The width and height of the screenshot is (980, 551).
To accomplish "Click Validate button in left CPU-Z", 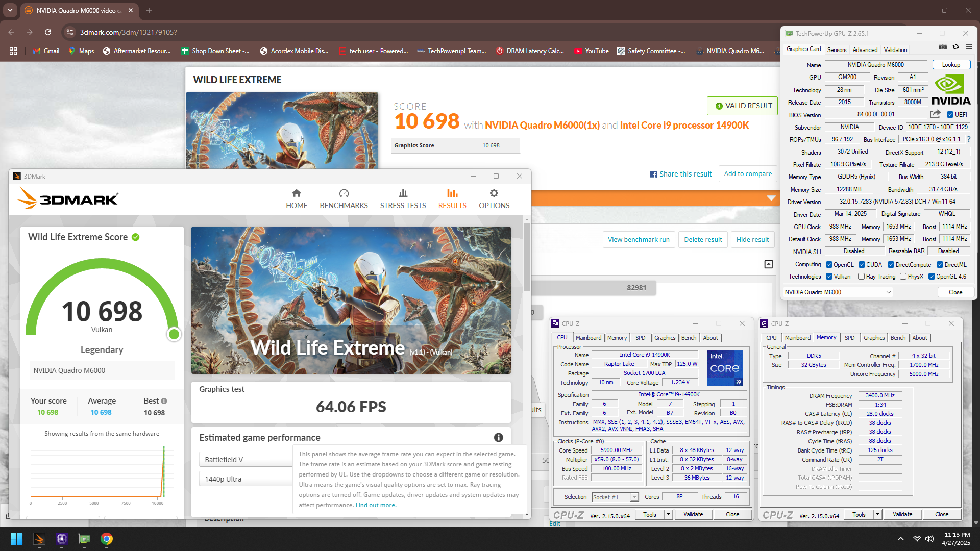I will 693,514.
